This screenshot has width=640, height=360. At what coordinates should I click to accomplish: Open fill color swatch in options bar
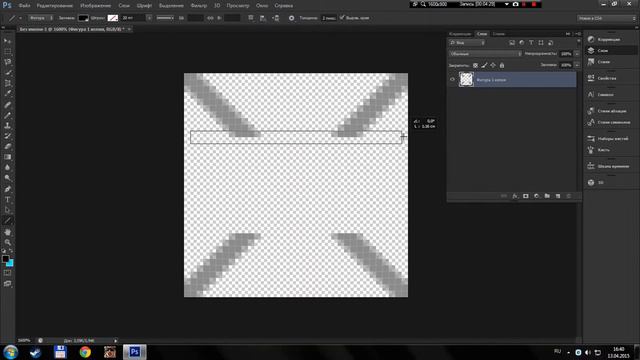[83, 18]
